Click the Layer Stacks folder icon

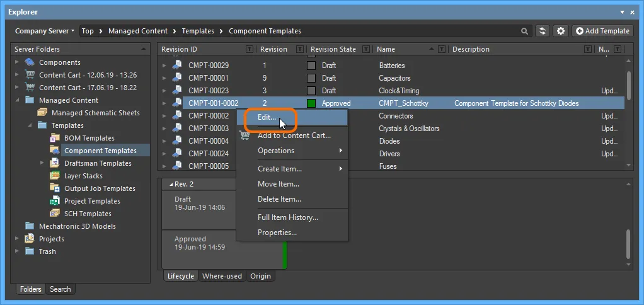point(55,176)
